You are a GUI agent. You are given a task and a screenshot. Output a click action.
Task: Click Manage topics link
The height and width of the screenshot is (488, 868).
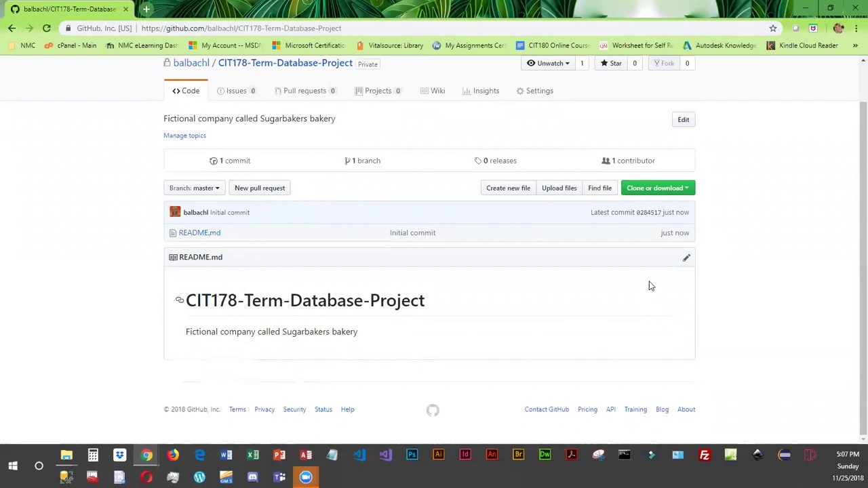coord(184,136)
